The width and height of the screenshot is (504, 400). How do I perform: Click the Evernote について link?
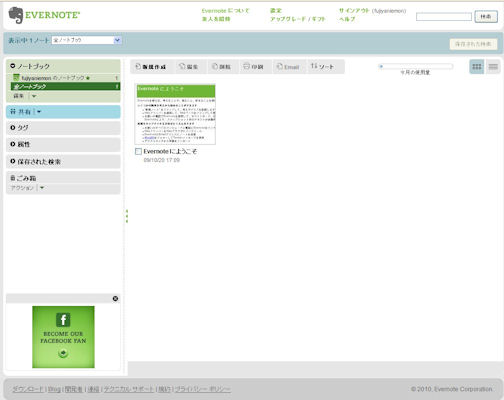[x=225, y=11]
